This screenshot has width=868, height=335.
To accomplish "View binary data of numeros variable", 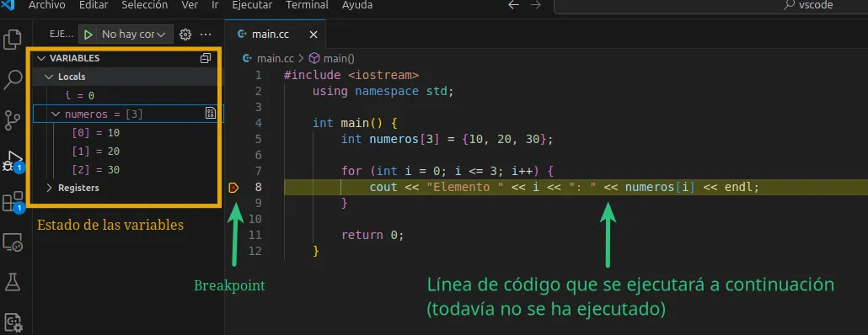I will coord(211,114).
